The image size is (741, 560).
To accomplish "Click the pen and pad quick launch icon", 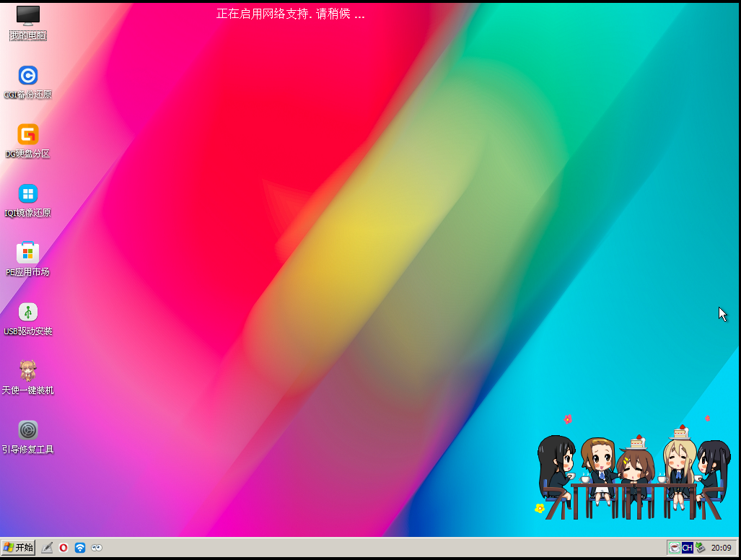I will (x=47, y=548).
